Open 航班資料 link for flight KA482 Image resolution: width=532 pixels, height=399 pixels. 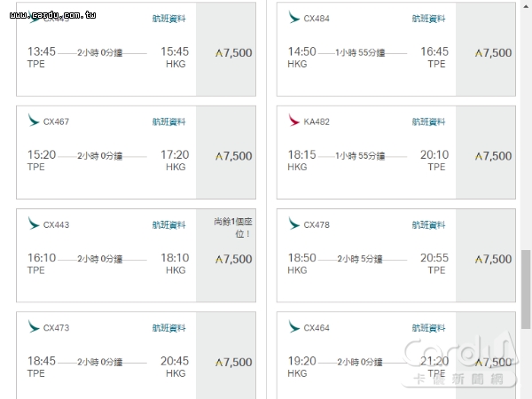(x=428, y=121)
